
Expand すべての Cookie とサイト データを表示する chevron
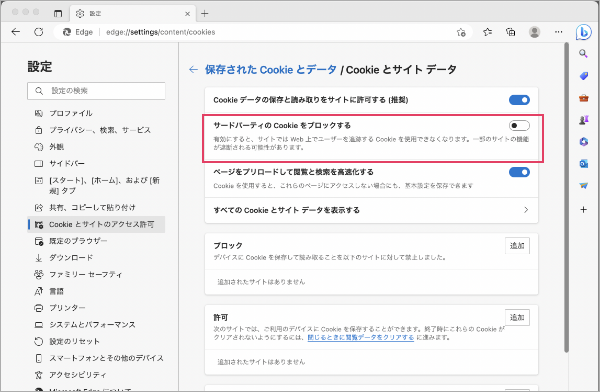[x=526, y=210]
